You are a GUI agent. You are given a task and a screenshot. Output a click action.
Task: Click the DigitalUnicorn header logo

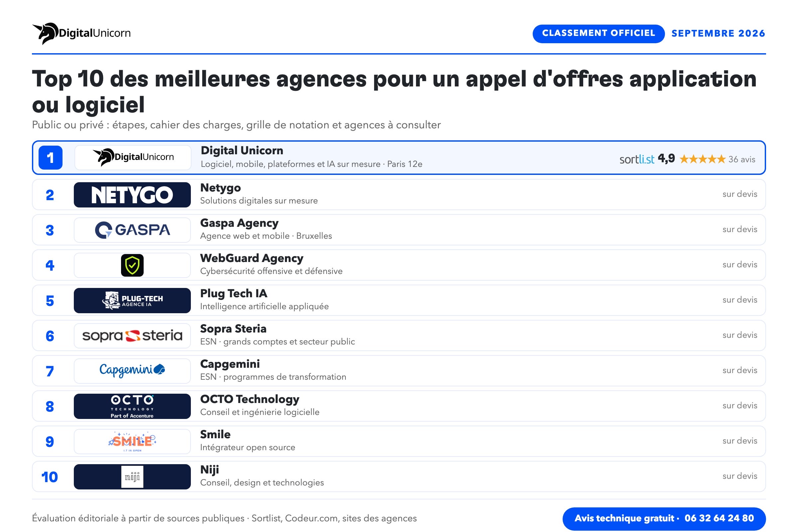81,33
